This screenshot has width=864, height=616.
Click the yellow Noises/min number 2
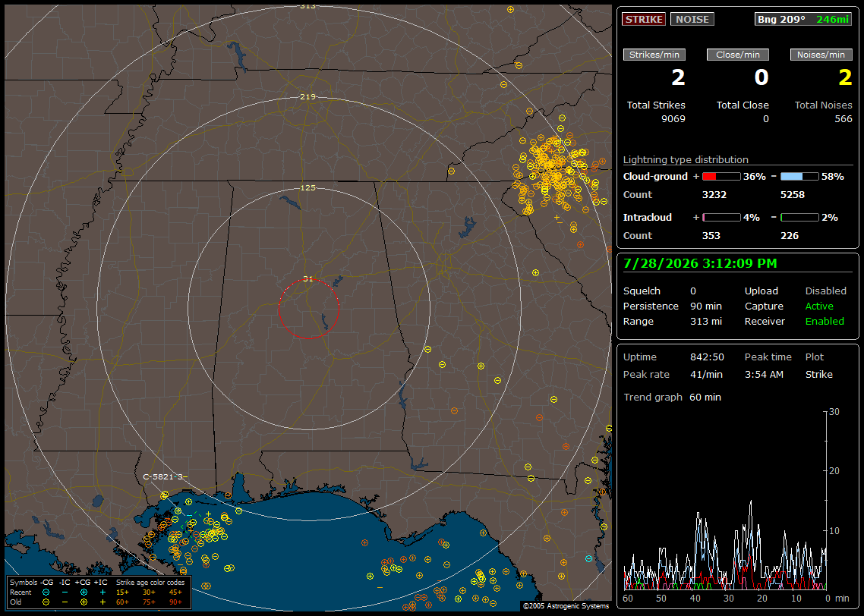(x=845, y=77)
